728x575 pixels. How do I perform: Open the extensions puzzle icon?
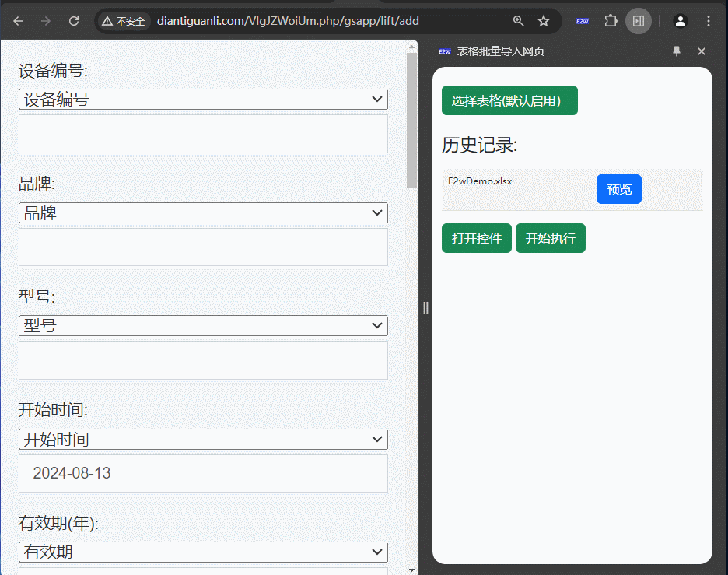611,21
